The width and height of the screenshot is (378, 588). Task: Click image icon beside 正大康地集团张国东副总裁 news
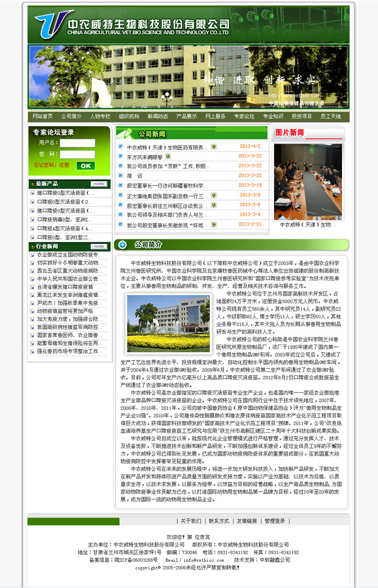[x=213, y=195]
